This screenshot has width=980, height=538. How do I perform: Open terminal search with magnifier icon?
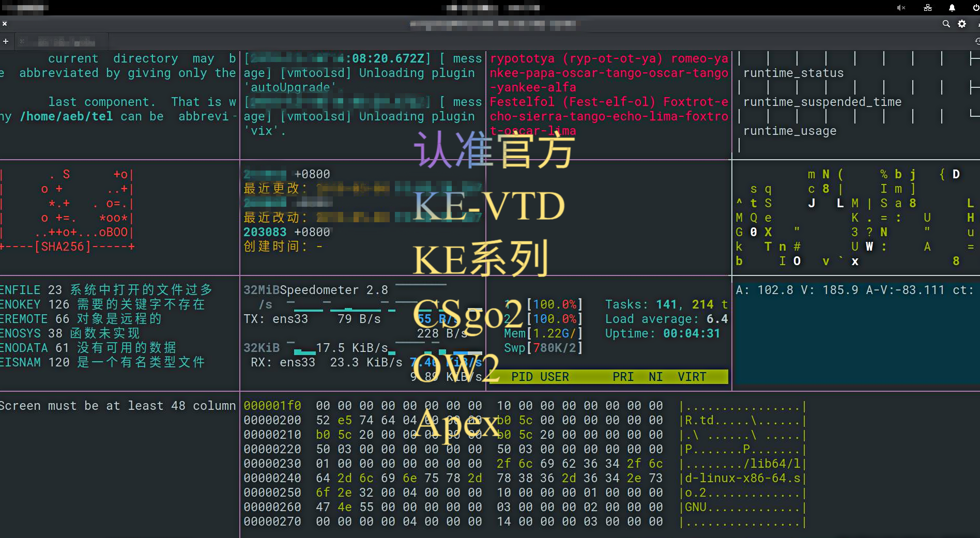(x=946, y=24)
